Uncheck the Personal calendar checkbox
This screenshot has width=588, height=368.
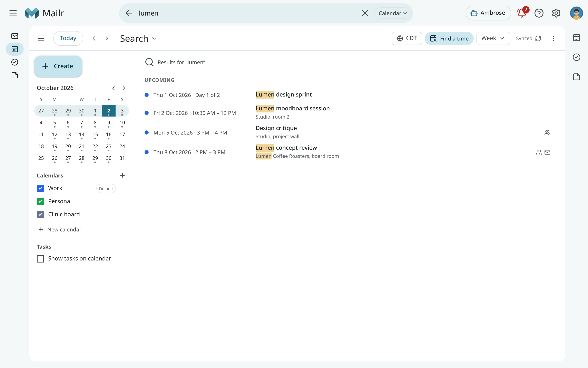click(40, 202)
